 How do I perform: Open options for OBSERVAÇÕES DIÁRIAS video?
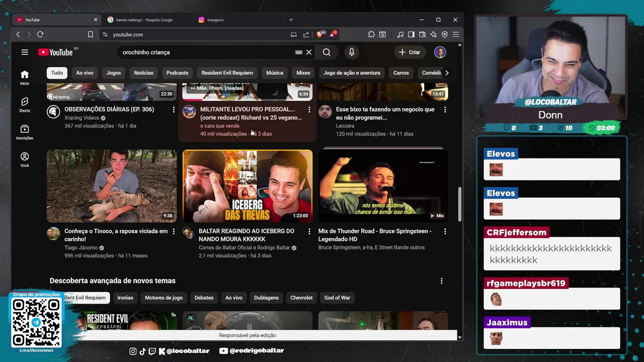[x=174, y=110]
